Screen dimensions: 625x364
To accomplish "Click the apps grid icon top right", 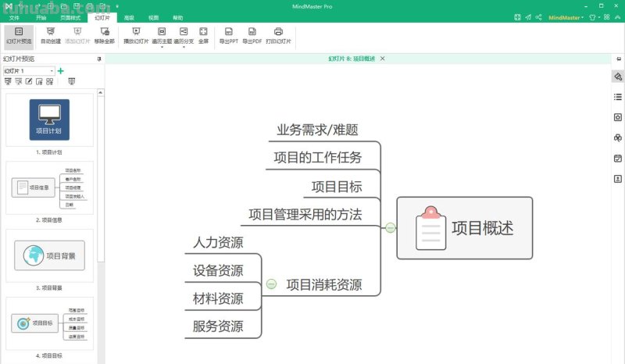I will (607, 17).
